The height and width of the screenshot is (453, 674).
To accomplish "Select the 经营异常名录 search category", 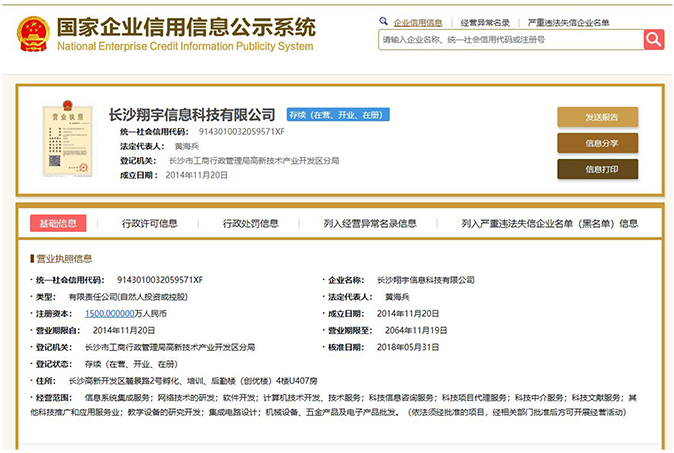I will coord(485,23).
